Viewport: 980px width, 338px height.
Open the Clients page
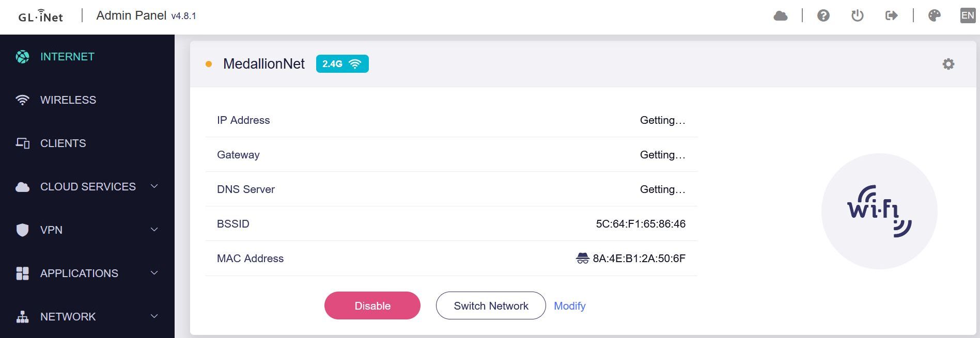63,143
